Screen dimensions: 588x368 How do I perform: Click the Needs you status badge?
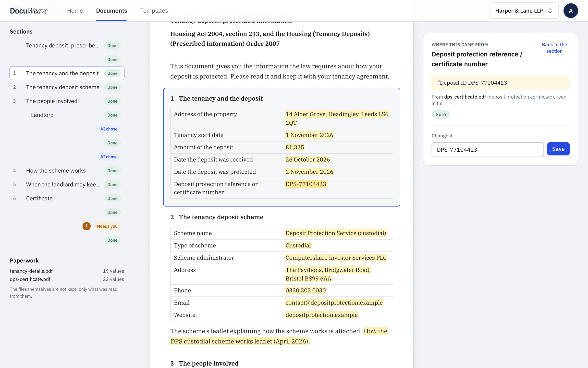[x=107, y=226]
